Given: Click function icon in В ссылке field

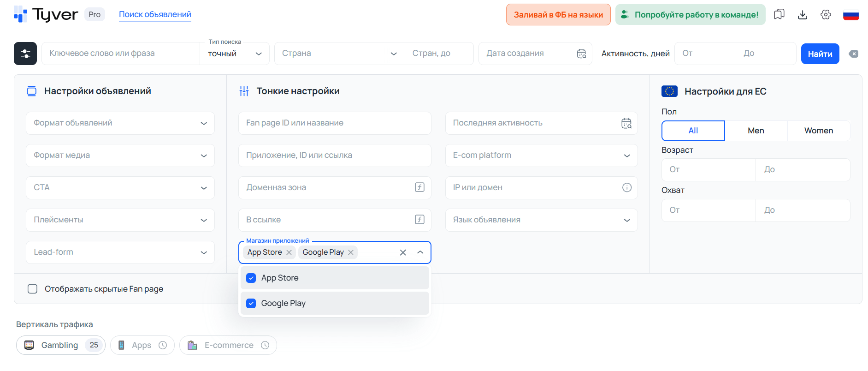Looking at the screenshot, I should tap(419, 220).
